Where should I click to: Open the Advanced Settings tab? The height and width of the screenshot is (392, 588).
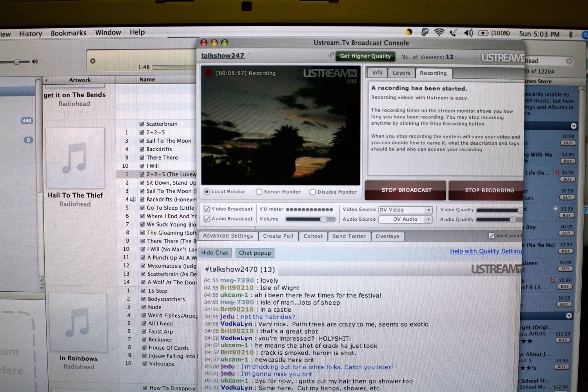coord(228,236)
